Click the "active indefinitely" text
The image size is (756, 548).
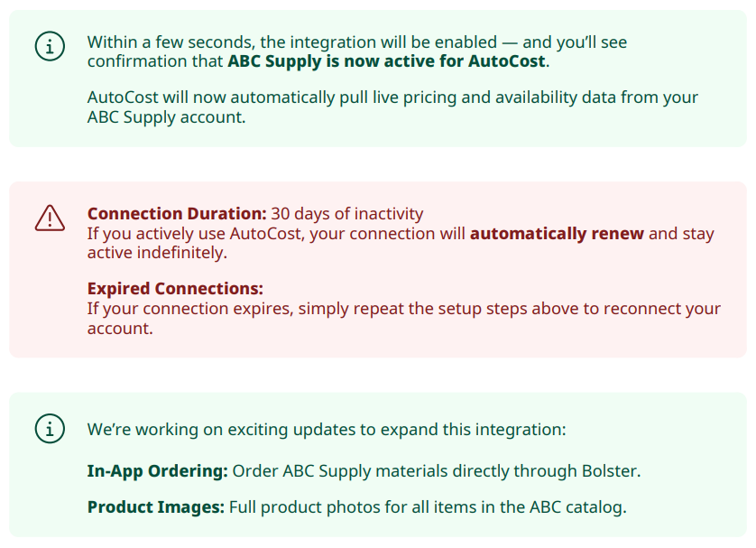(157, 254)
